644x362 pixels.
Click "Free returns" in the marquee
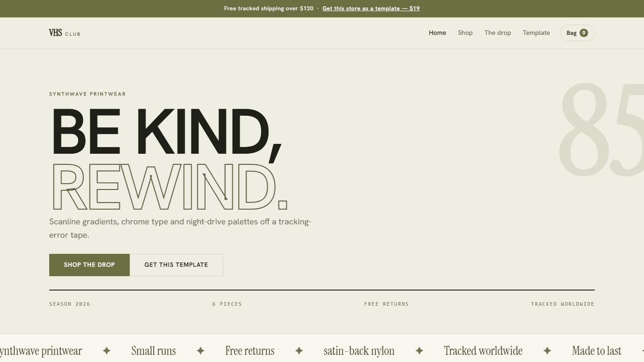(x=250, y=351)
